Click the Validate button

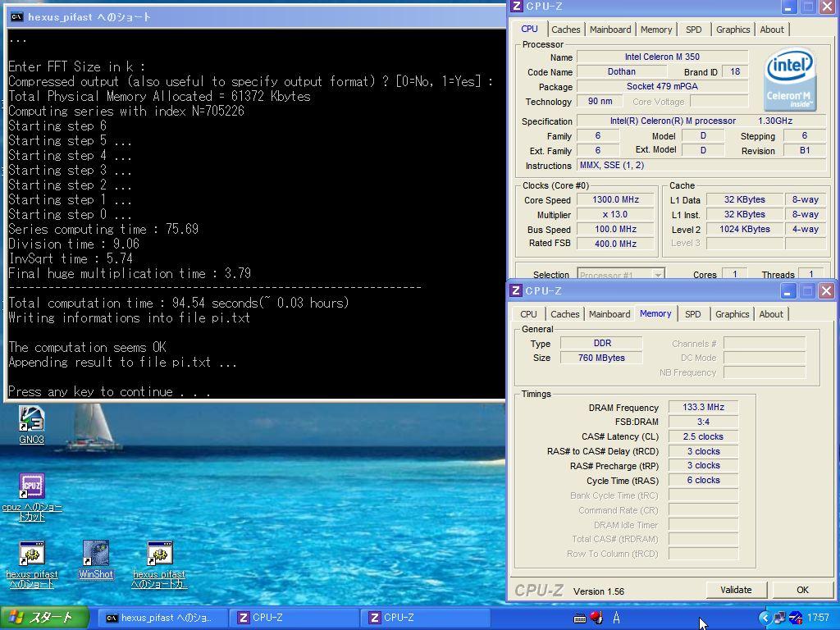[x=736, y=590]
